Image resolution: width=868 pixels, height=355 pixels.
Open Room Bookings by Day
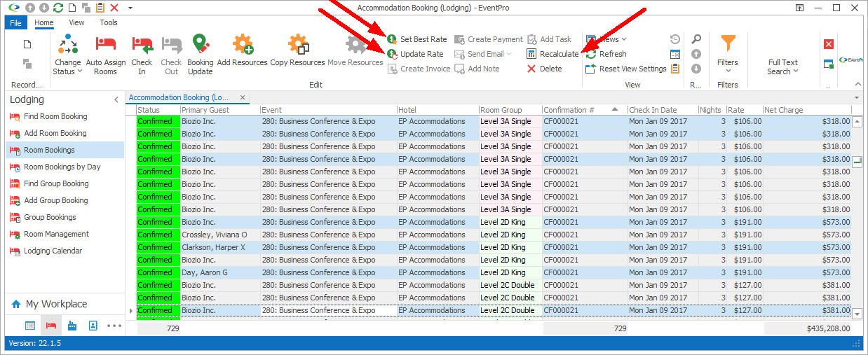click(65, 167)
